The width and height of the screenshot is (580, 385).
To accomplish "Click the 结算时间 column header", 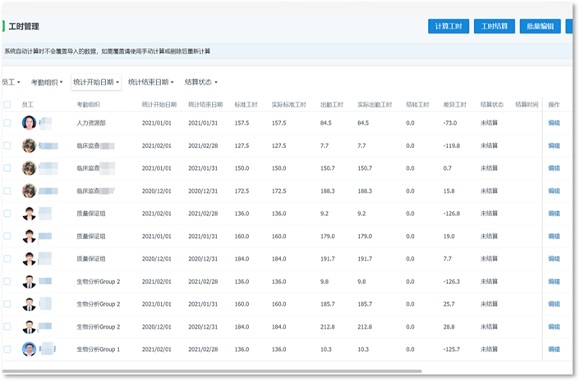I will click(527, 105).
